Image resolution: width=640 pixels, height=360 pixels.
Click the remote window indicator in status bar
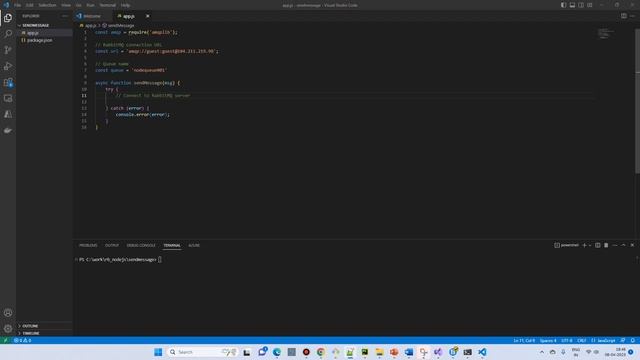(5, 340)
